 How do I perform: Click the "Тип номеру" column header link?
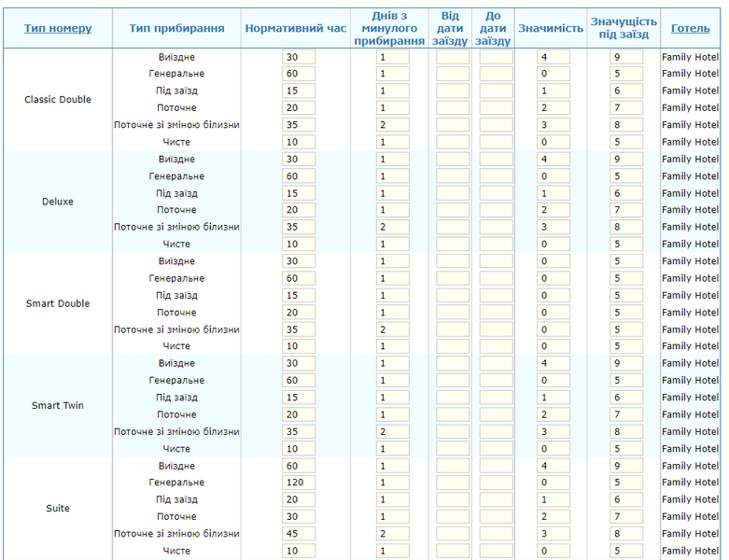(x=58, y=28)
